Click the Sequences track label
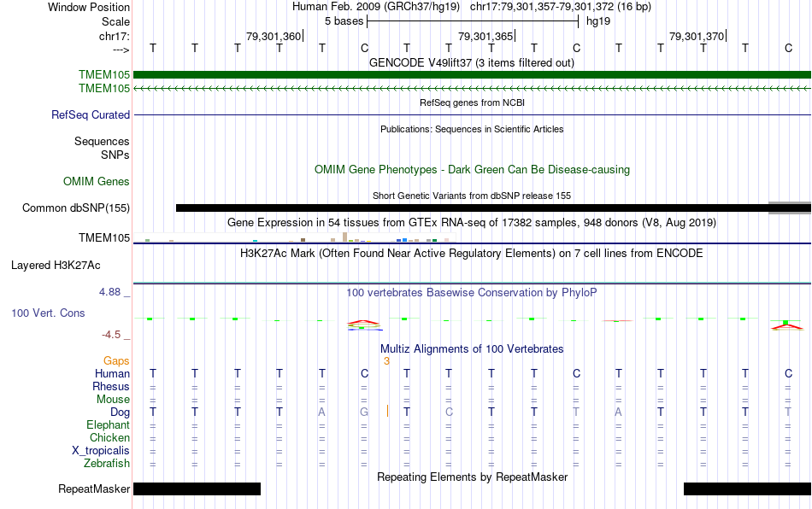 pos(102,141)
